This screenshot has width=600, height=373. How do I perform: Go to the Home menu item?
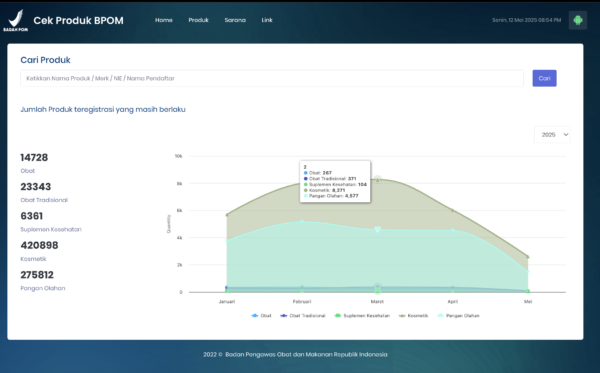point(164,20)
